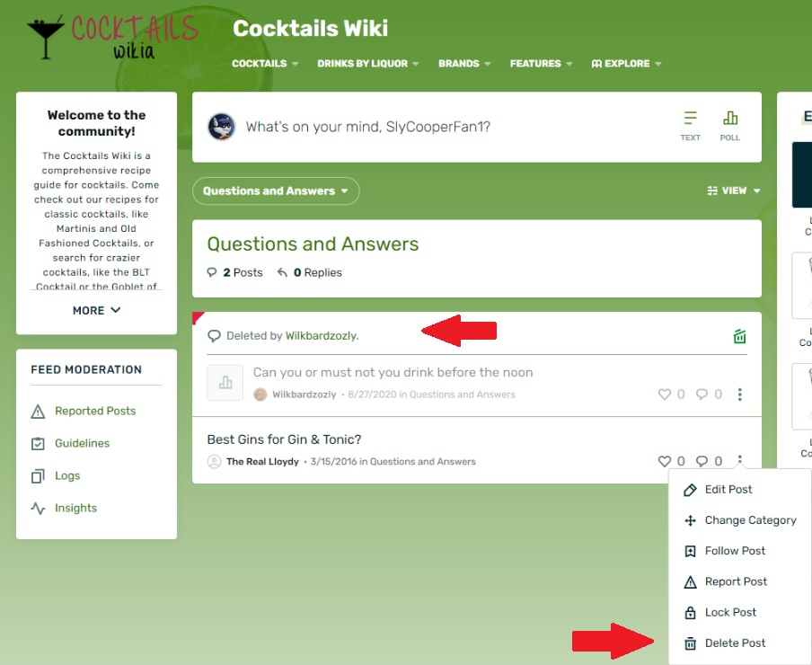Screen dimensions: 812x665
Task: Open the Guidelines link
Action: coord(83,443)
